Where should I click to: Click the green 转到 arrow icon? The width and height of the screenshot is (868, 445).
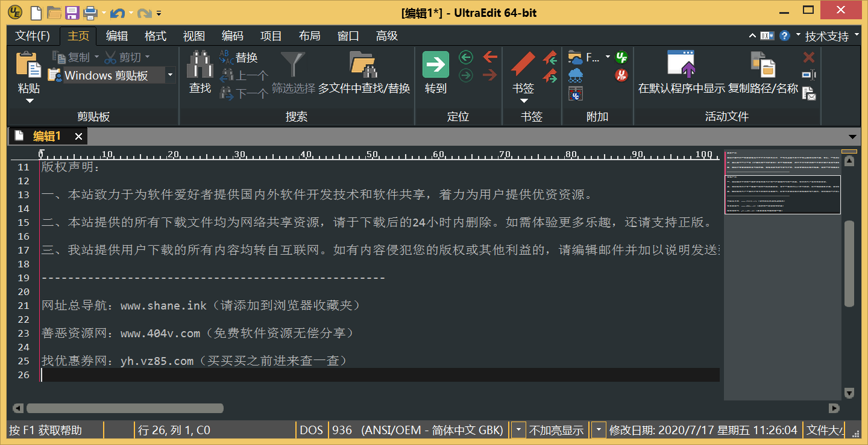click(435, 64)
